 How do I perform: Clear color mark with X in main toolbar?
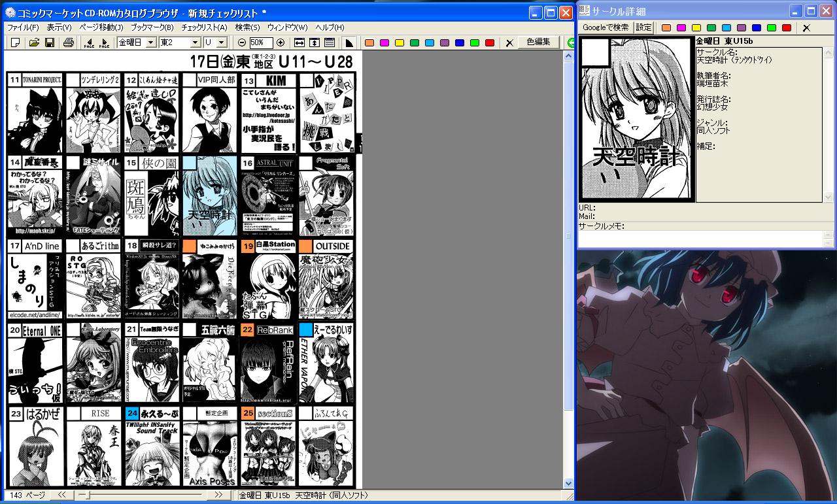pyautogui.click(x=509, y=42)
